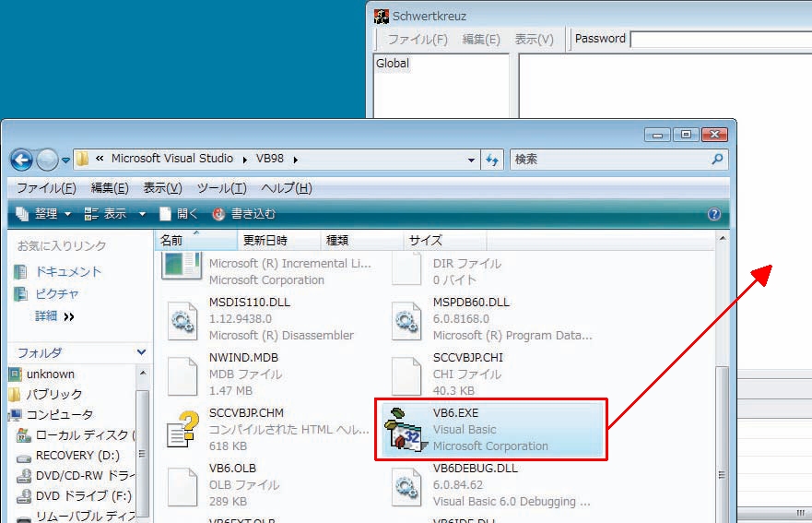The width and height of the screenshot is (812, 523).
Task: Minimize the Explorer window
Action: 658,135
